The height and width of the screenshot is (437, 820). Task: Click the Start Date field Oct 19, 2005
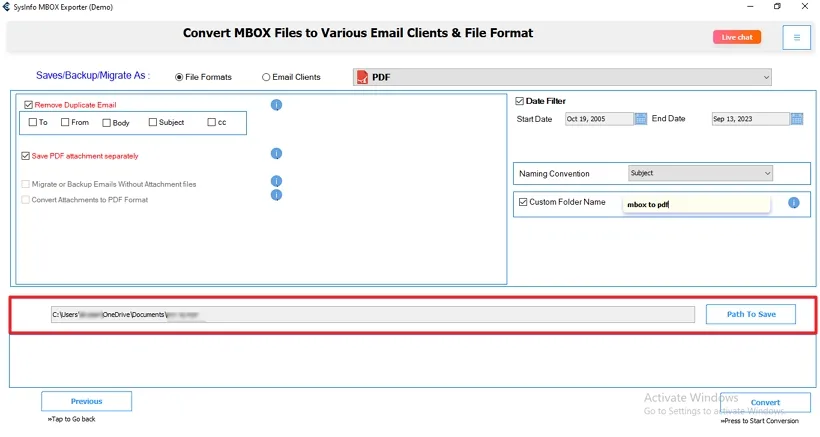point(599,119)
